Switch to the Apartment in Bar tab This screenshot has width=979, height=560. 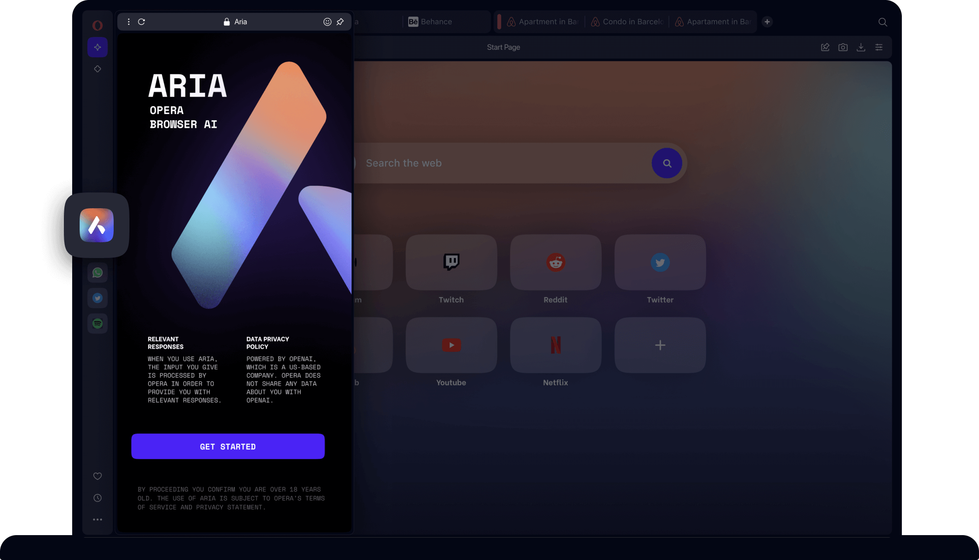click(543, 22)
